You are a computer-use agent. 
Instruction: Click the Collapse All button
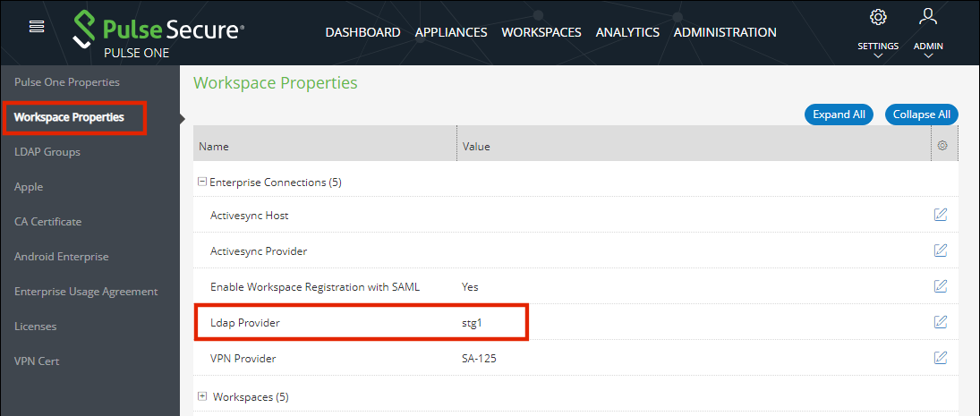coord(921,115)
